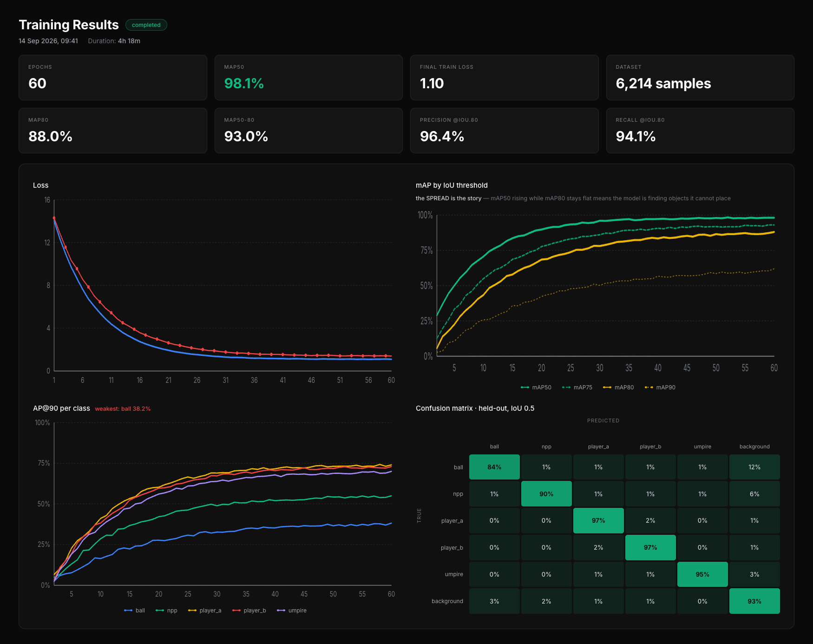Click the 'Training Results' heading
Screen dimensions: 813x644
pos(69,25)
